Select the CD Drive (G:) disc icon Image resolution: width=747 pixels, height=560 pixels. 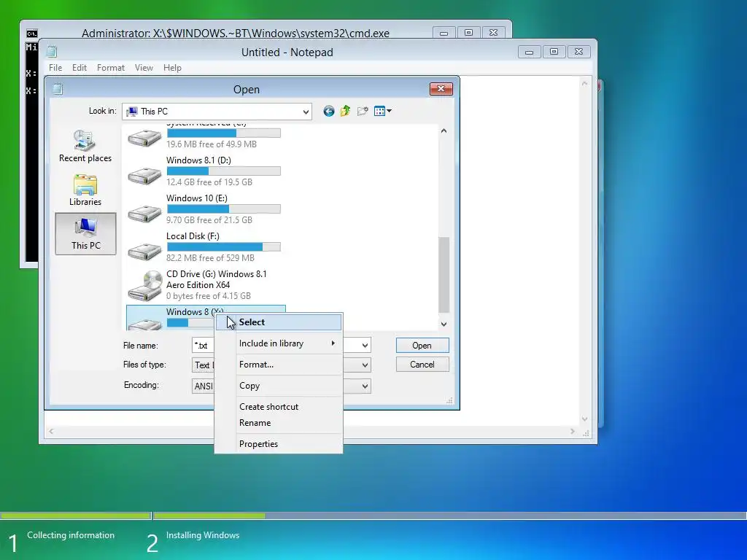click(x=145, y=286)
